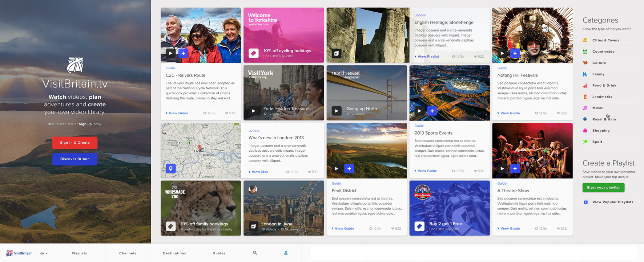Viewport: 644px width, 262px height.
Task: Click the map pin icon on London map
Action: tap(171, 168)
